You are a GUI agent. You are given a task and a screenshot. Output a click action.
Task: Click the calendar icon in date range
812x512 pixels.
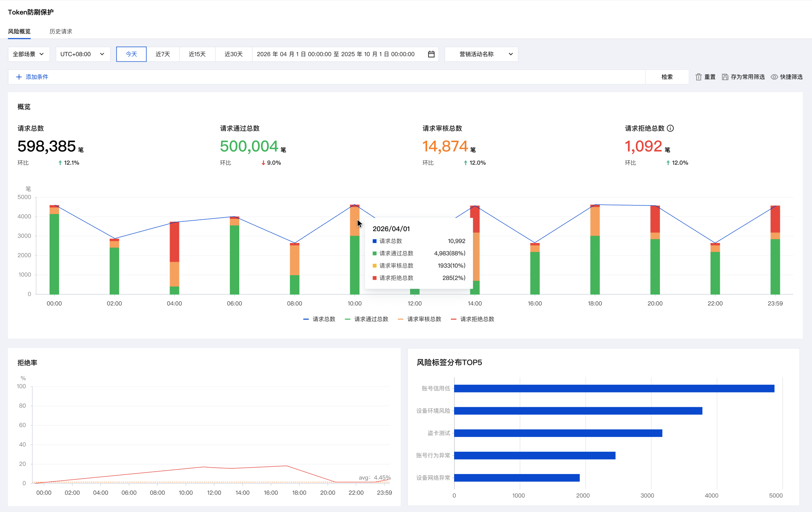[x=431, y=54]
